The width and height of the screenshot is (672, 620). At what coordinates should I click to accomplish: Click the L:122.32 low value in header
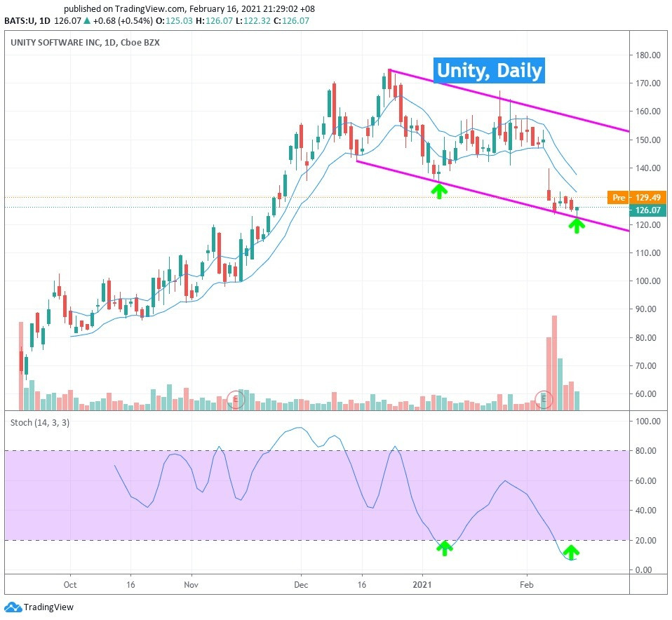253,20
